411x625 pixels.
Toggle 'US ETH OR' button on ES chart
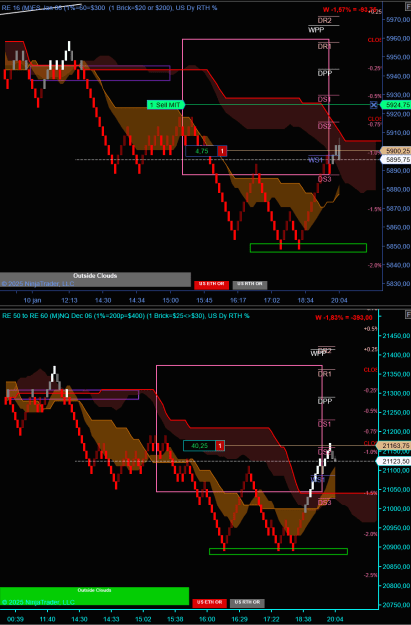tap(211, 285)
